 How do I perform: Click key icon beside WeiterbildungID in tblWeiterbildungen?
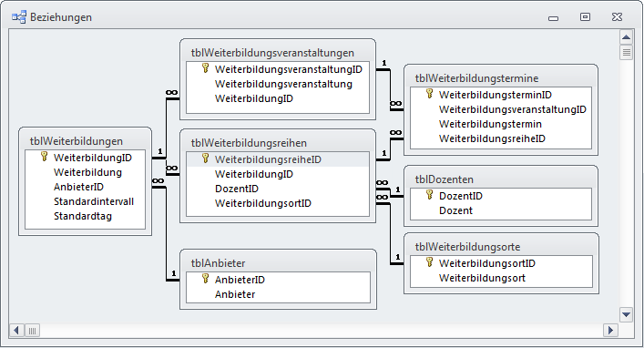(45, 157)
